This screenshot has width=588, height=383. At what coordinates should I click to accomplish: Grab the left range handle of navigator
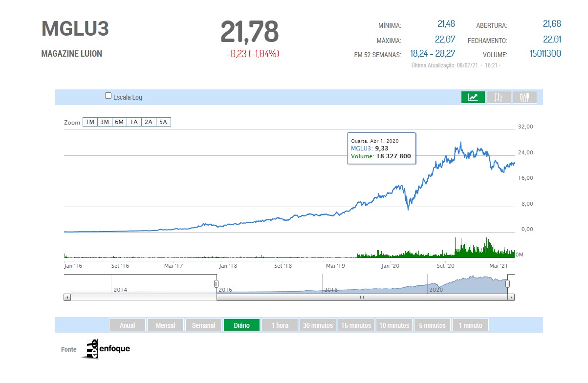click(x=216, y=284)
